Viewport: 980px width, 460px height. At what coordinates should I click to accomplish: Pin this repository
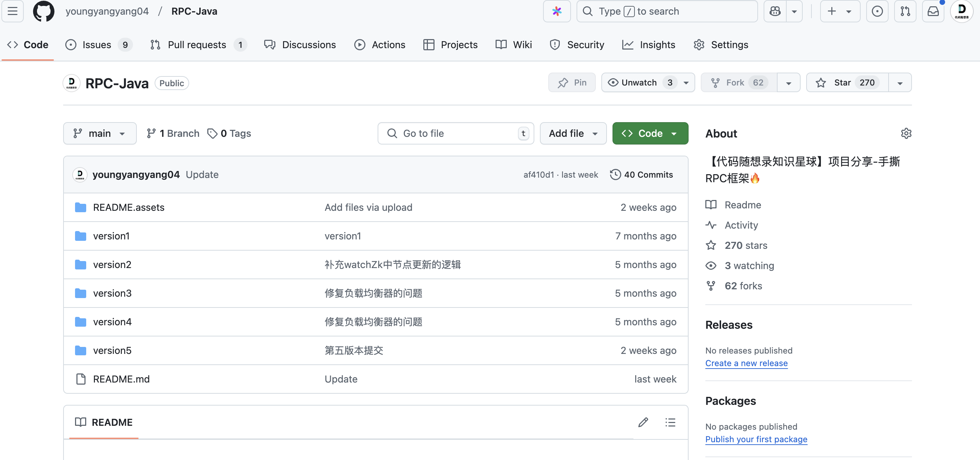pyautogui.click(x=571, y=83)
